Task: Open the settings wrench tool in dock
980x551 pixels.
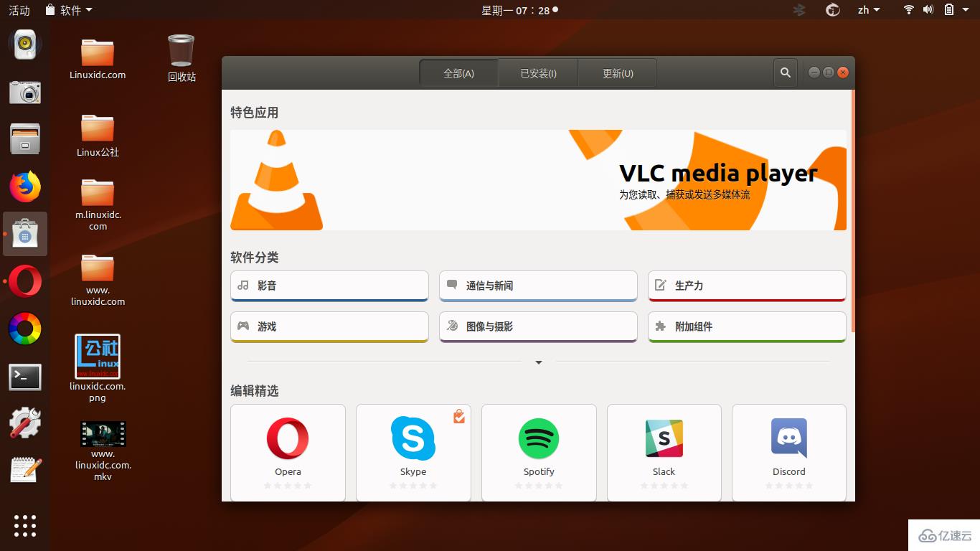Action: 25,423
